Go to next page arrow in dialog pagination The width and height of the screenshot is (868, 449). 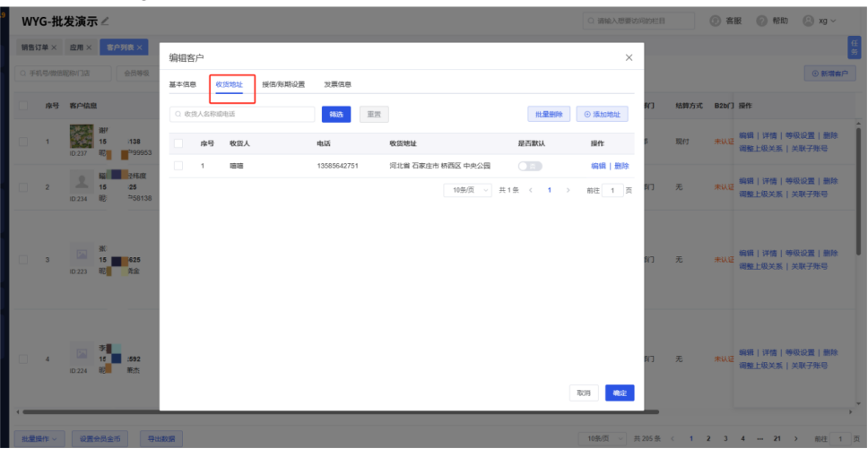(x=568, y=190)
